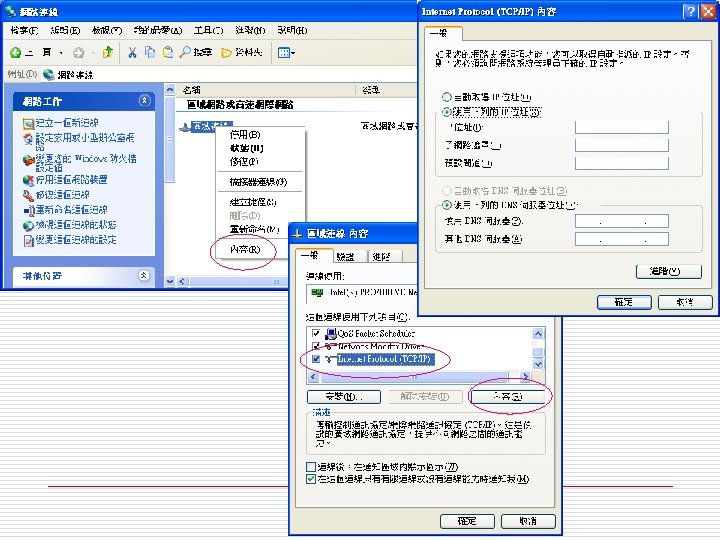Click the Paste clipboard toolbar icon

click(x=168, y=52)
